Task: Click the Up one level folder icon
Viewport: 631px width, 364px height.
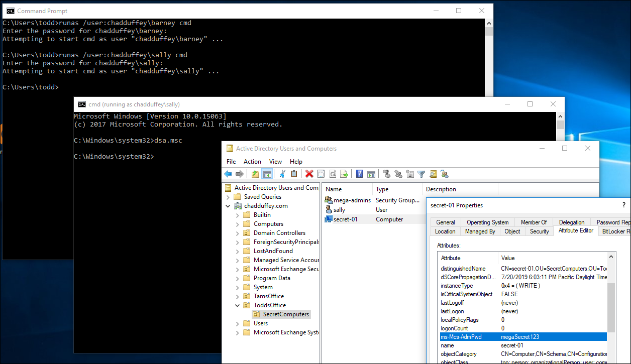Action: point(255,174)
